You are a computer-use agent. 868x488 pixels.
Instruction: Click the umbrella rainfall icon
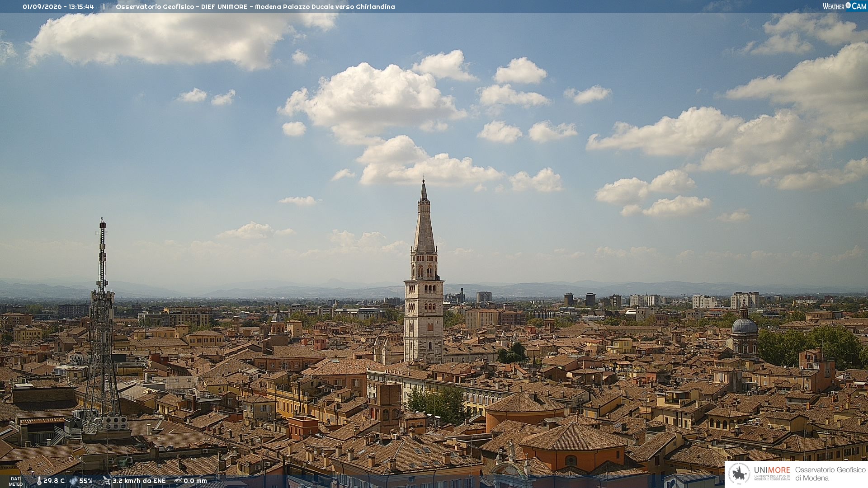178,481
